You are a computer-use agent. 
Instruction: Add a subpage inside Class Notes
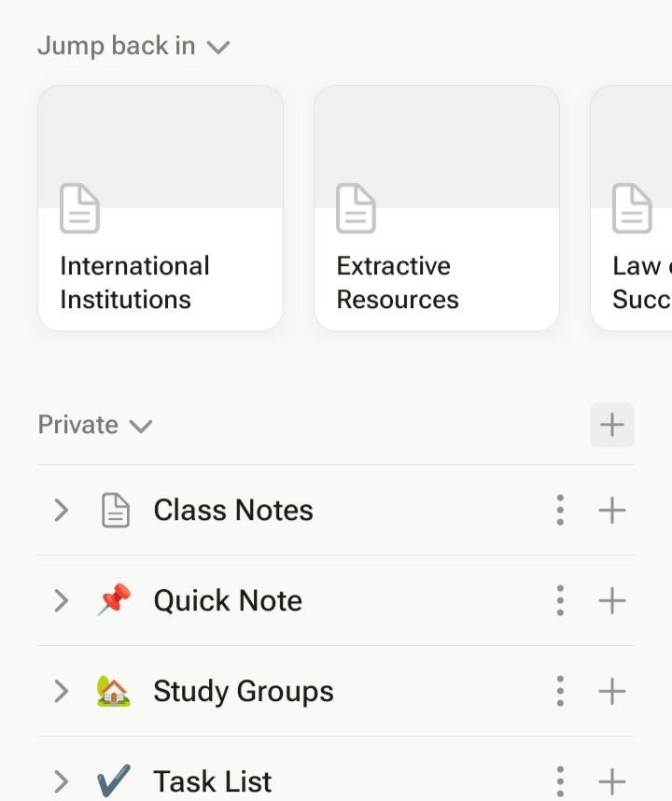click(x=612, y=510)
